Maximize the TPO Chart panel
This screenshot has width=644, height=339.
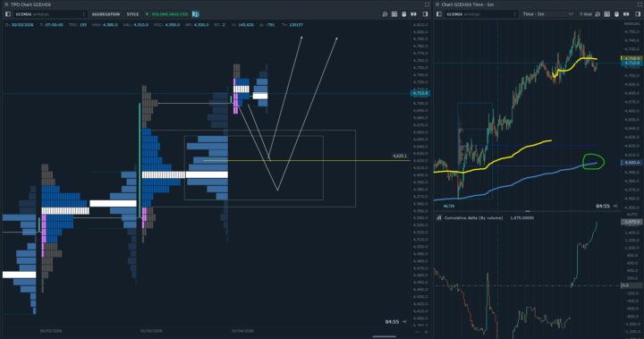[x=427, y=4]
